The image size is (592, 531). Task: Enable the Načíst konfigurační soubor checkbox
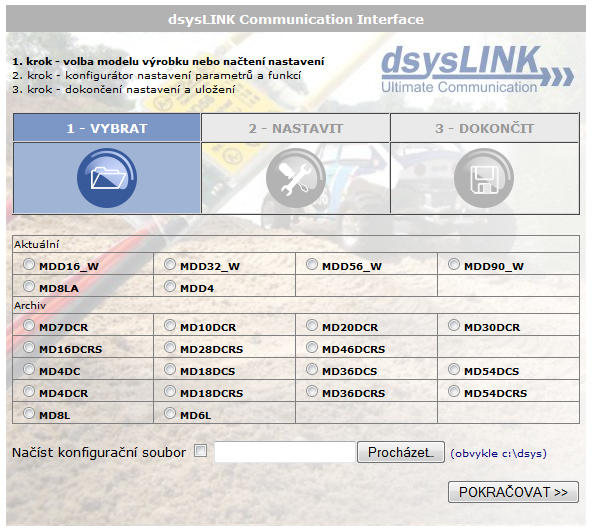point(200,450)
